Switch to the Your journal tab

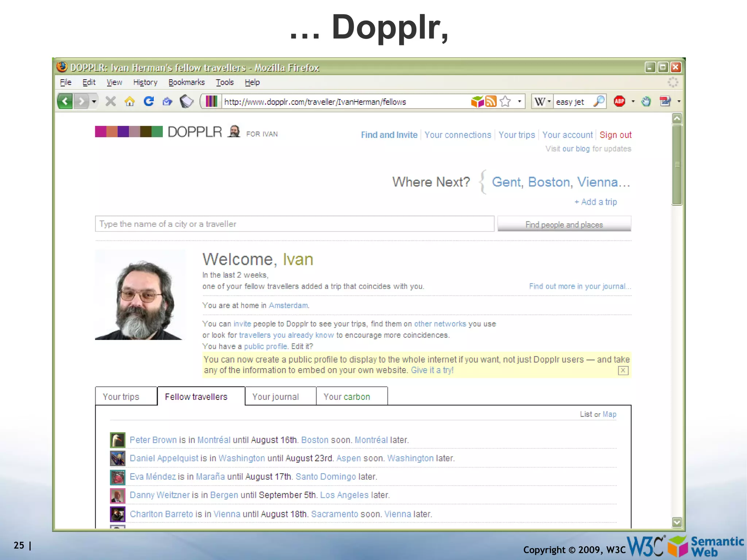(x=280, y=397)
